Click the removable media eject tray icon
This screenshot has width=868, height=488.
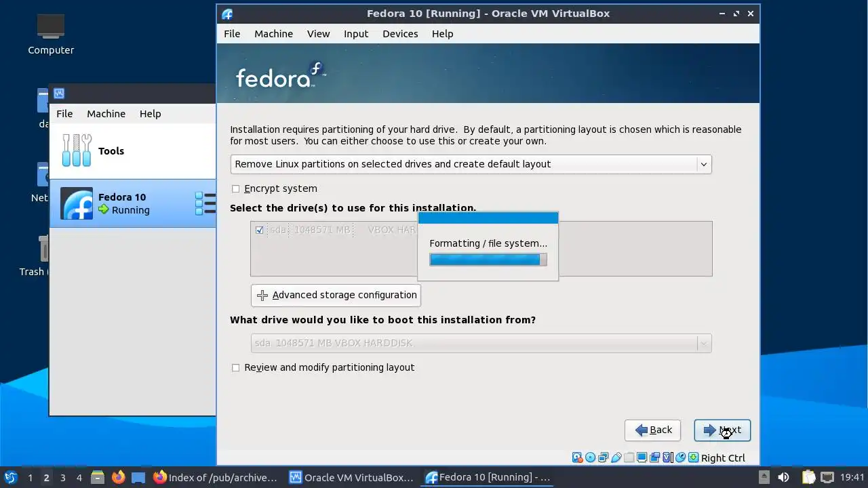point(764,477)
